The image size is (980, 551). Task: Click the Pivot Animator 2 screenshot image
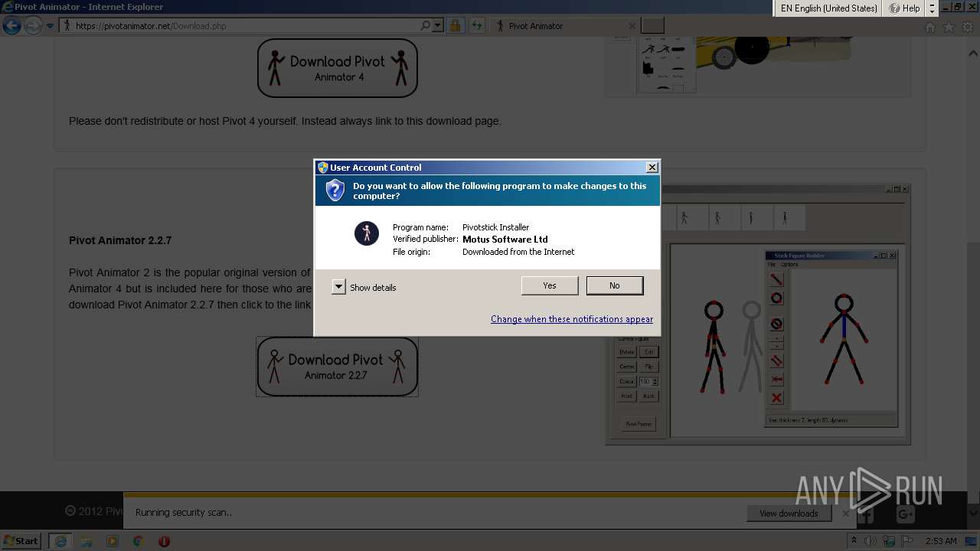[x=758, y=314]
